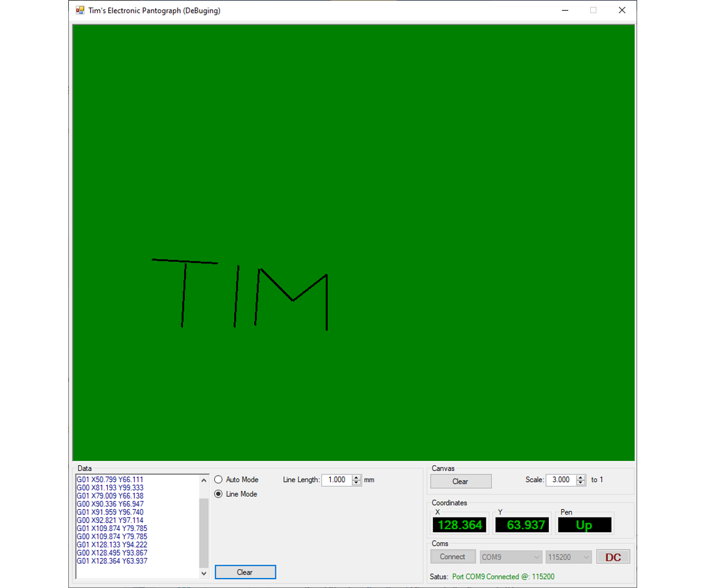
Task: Expand the Line Length up stepper arrow
Action: tap(356, 477)
